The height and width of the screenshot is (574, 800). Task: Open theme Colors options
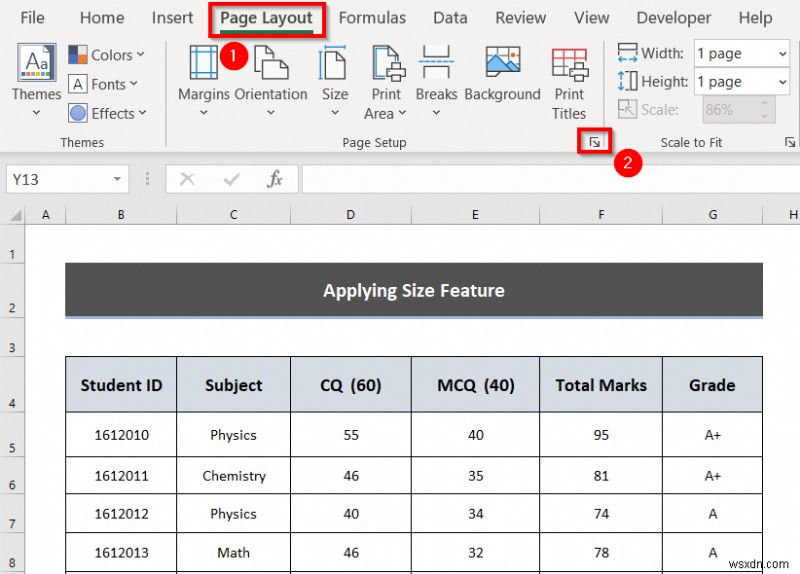click(107, 55)
